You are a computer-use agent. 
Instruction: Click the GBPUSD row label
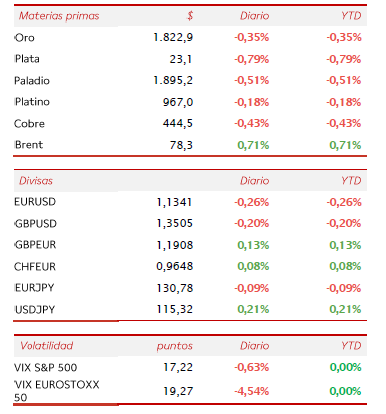pyautogui.click(x=36, y=223)
